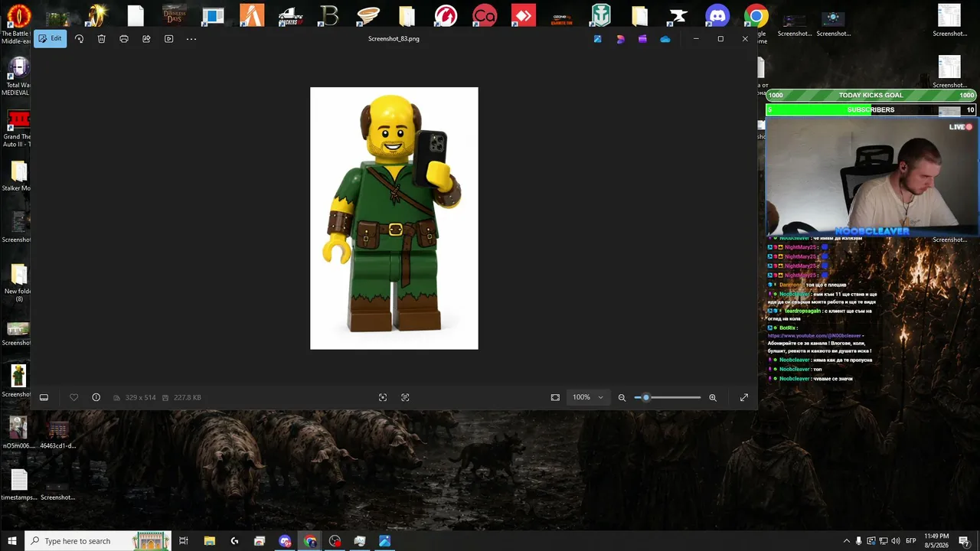The image size is (980, 551).
Task: Click the Screenshot_83.png title text
Action: (x=394, y=39)
